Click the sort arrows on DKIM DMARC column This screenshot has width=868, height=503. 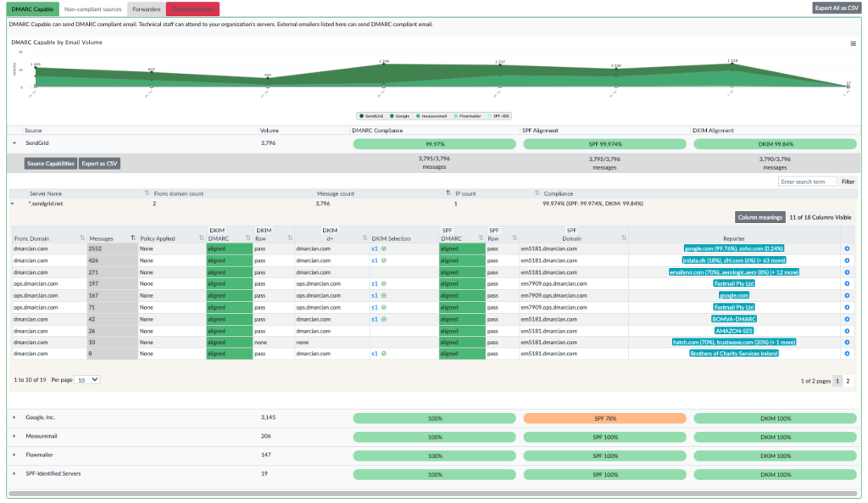pos(248,238)
